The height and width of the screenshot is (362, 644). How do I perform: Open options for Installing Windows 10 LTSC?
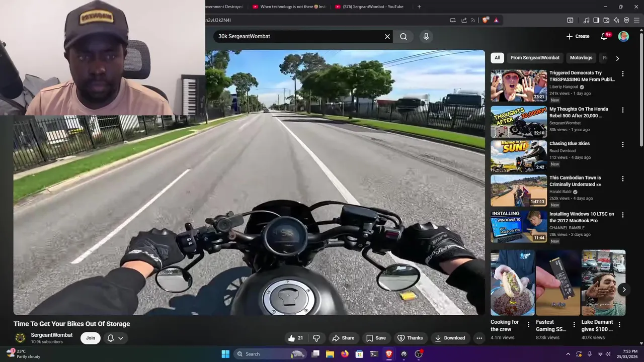(623, 215)
